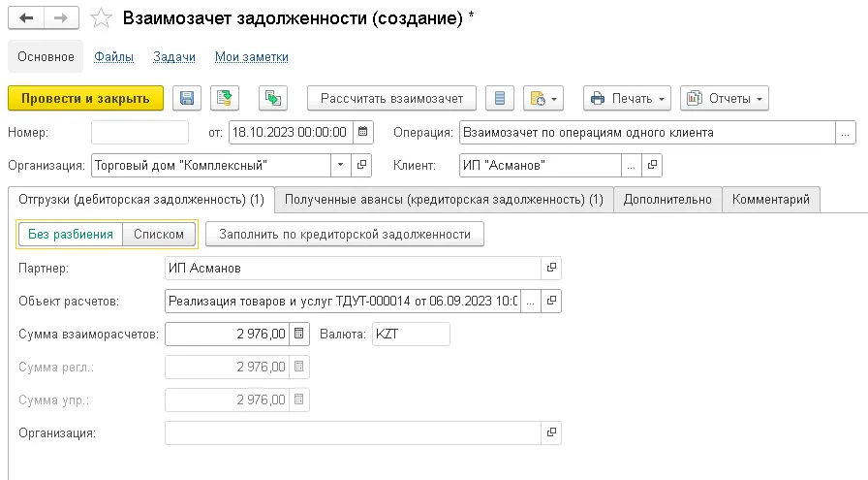Open the calculator for Сумма взаиморасчетов
The height and width of the screenshot is (480, 868).
point(299,334)
